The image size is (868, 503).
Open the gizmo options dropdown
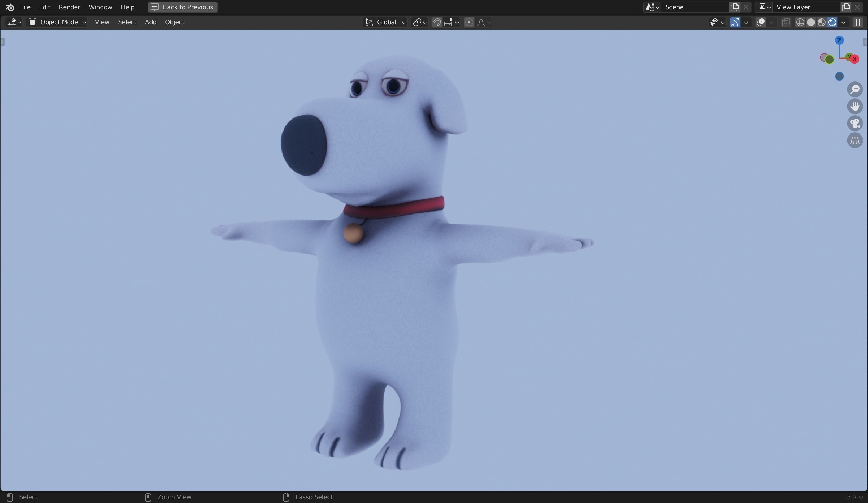(746, 22)
